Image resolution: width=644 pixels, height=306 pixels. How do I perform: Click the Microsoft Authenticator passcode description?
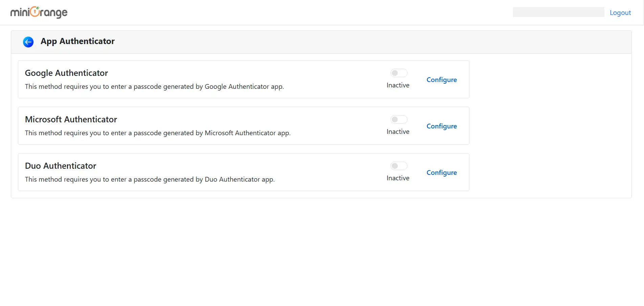pyautogui.click(x=158, y=133)
